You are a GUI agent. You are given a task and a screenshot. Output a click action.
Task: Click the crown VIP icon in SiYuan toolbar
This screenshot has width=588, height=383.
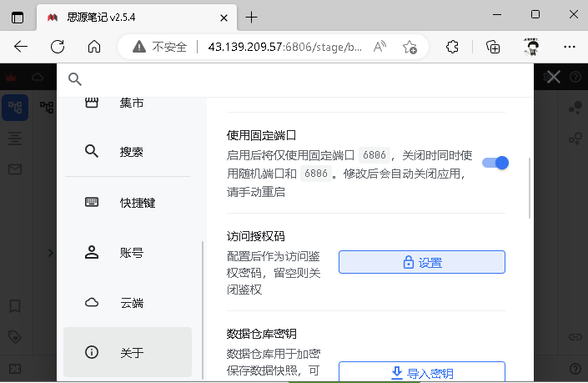tap(11, 78)
